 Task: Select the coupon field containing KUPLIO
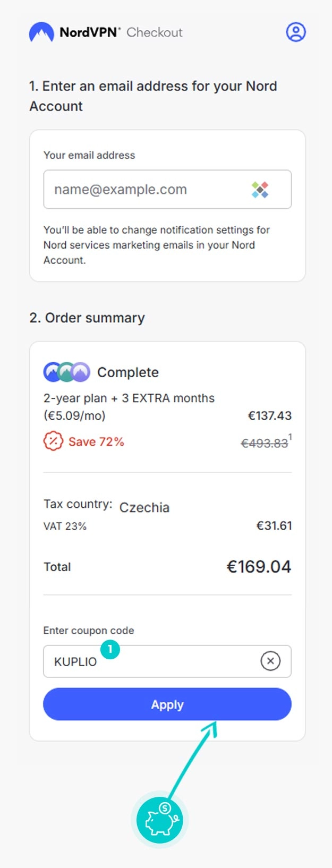pyautogui.click(x=159, y=661)
